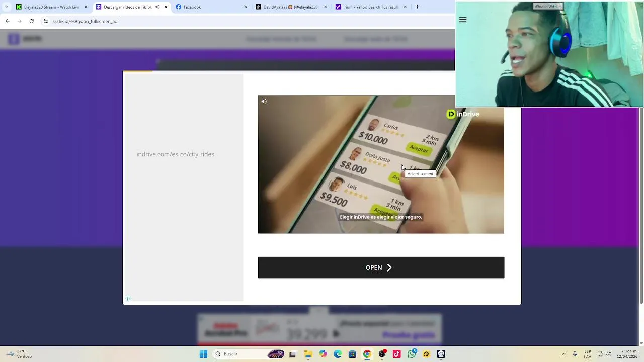The width and height of the screenshot is (644, 362).
Task: Open the webcam app icon in taskbar
Action: tap(441, 354)
